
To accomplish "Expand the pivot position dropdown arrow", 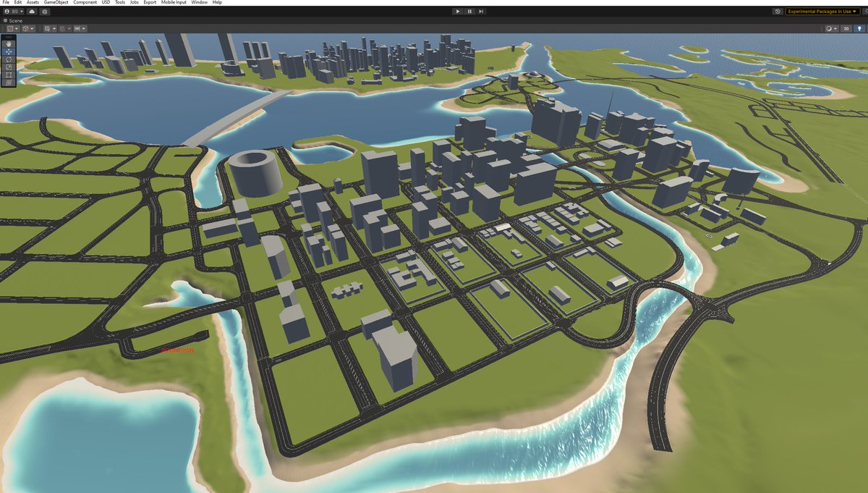I will coord(17,29).
